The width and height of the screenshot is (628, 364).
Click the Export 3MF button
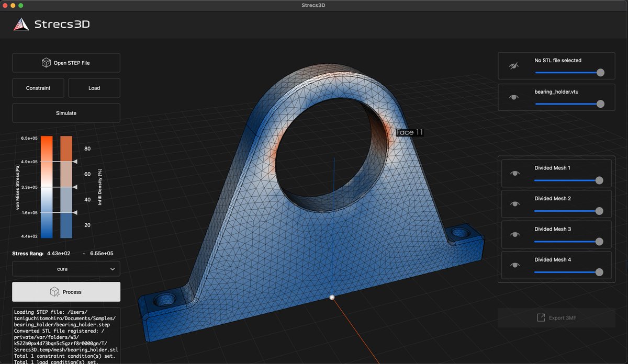pos(557,317)
